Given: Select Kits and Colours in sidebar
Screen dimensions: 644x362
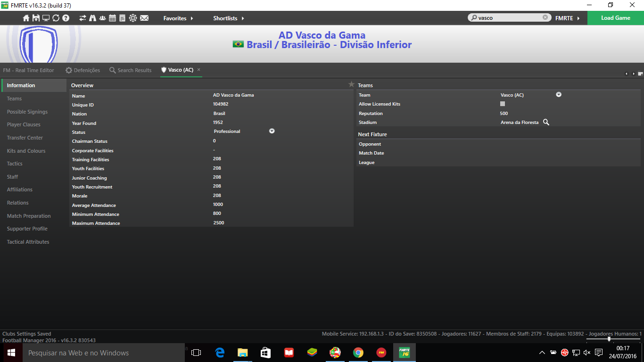Looking at the screenshot, I should pos(26,151).
